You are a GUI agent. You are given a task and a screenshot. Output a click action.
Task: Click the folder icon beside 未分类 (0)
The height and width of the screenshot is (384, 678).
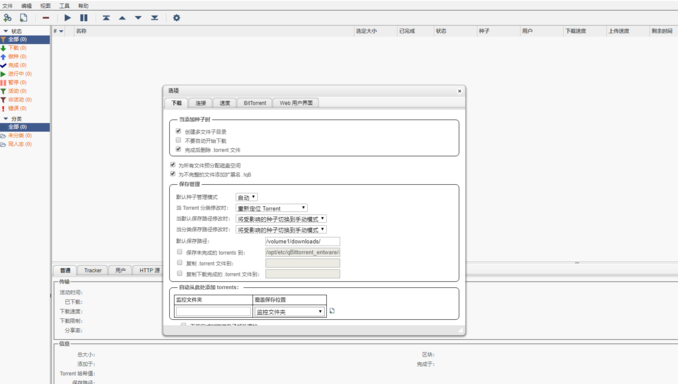[3, 136]
